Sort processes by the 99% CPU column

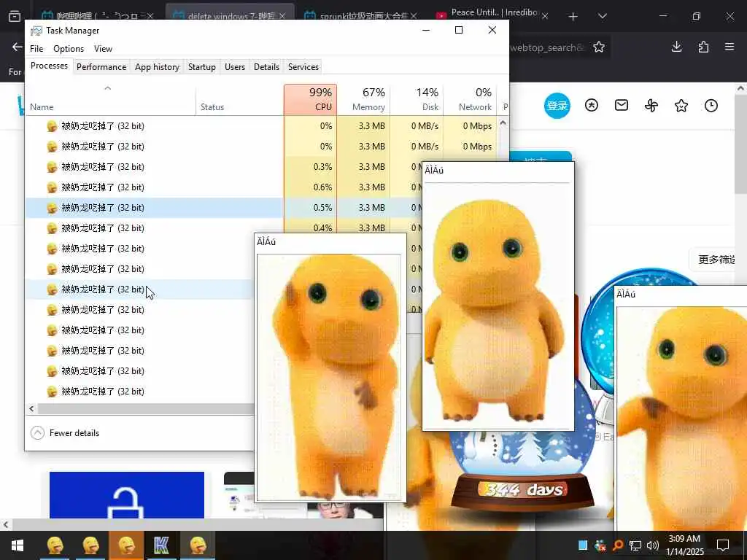[310, 99]
